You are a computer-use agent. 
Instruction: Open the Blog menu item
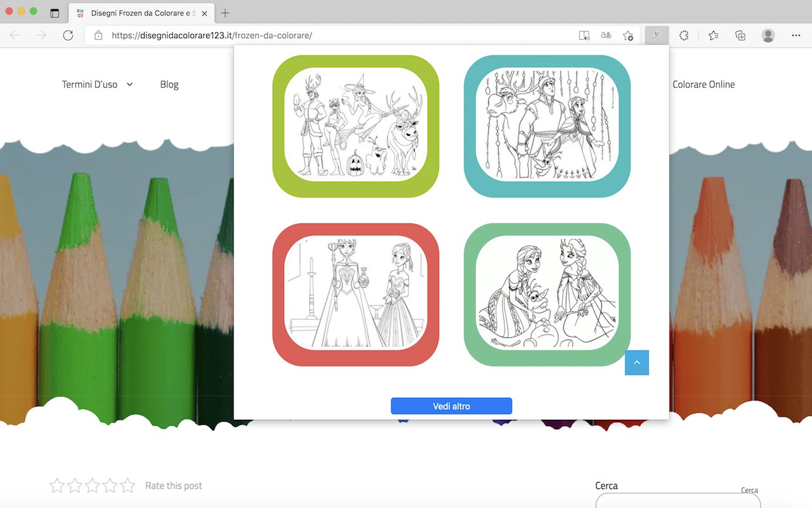point(169,84)
